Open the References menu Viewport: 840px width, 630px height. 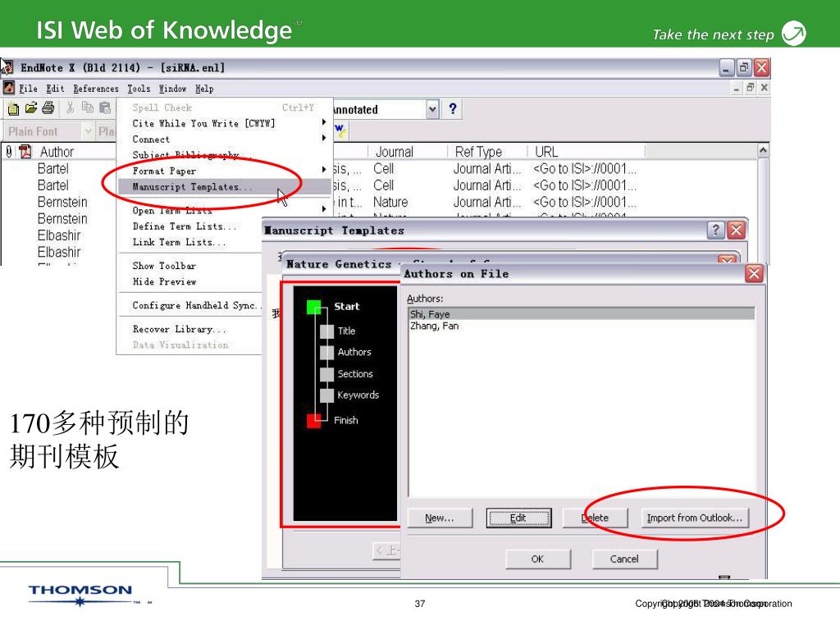click(x=96, y=89)
